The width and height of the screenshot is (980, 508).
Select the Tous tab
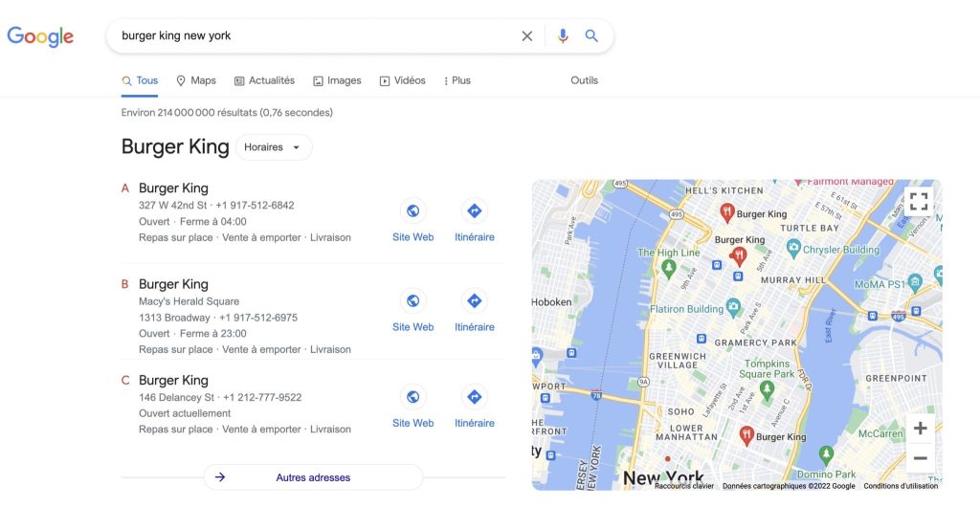pyautogui.click(x=140, y=80)
